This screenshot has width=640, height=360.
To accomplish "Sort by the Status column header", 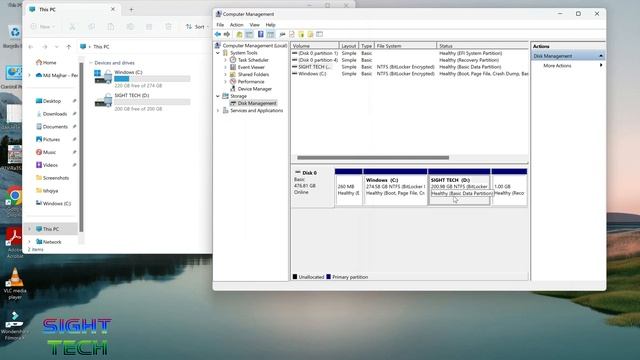I will 482,46.
